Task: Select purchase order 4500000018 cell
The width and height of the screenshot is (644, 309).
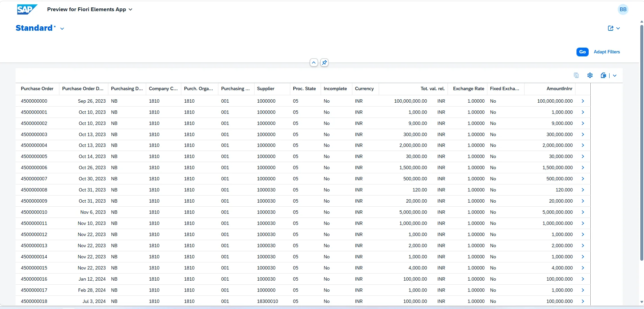Action: [34, 301]
